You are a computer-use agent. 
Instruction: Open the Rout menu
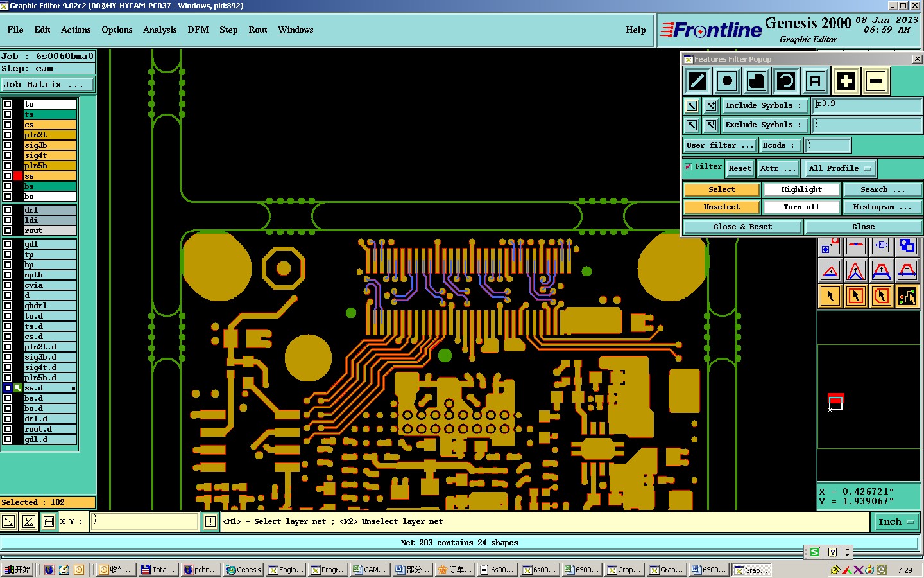pos(258,30)
